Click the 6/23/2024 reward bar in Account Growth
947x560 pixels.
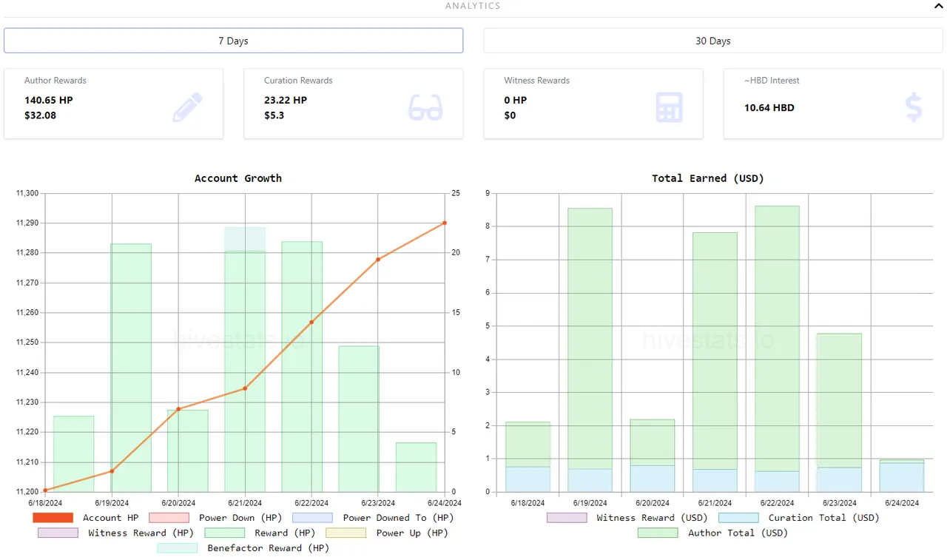[x=359, y=419]
